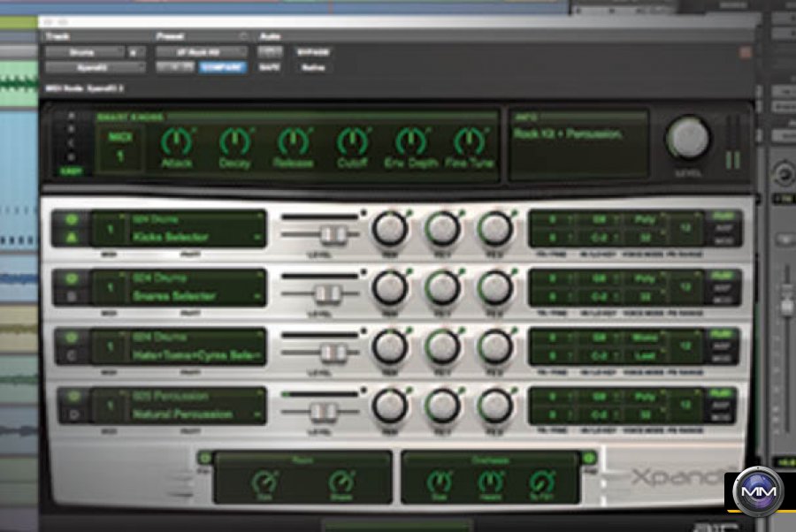The height and width of the screenshot is (532, 796).
Task: Click FX1 send knob on Hats+Toms+Cyms row
Action: click(442, 347)
